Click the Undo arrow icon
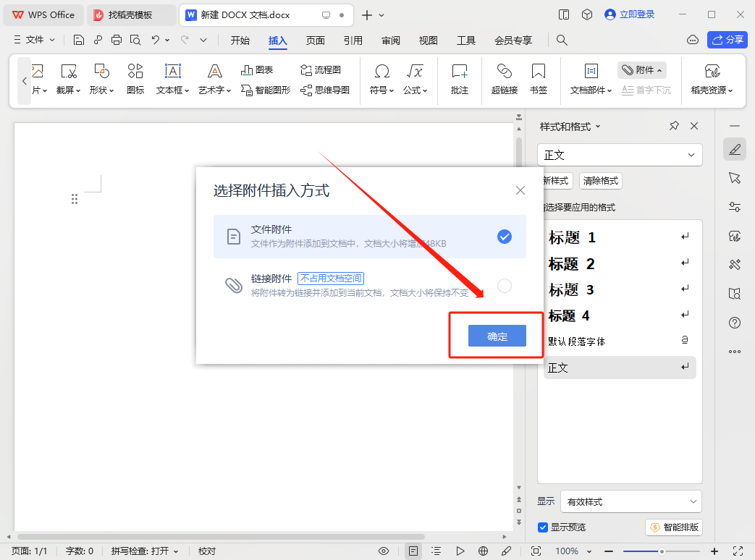 pyautogui.click(x=155, y=40)
